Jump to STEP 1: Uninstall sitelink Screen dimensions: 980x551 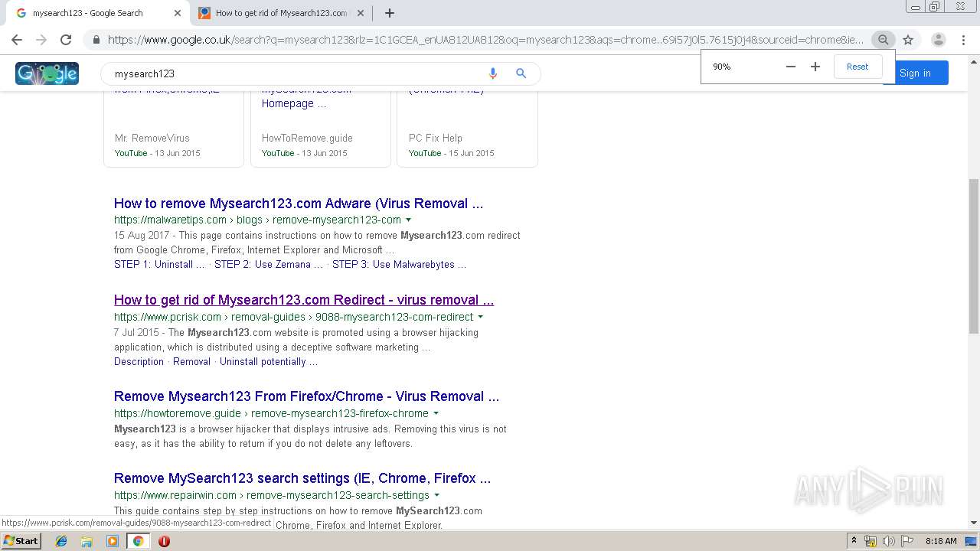[159, 264]
